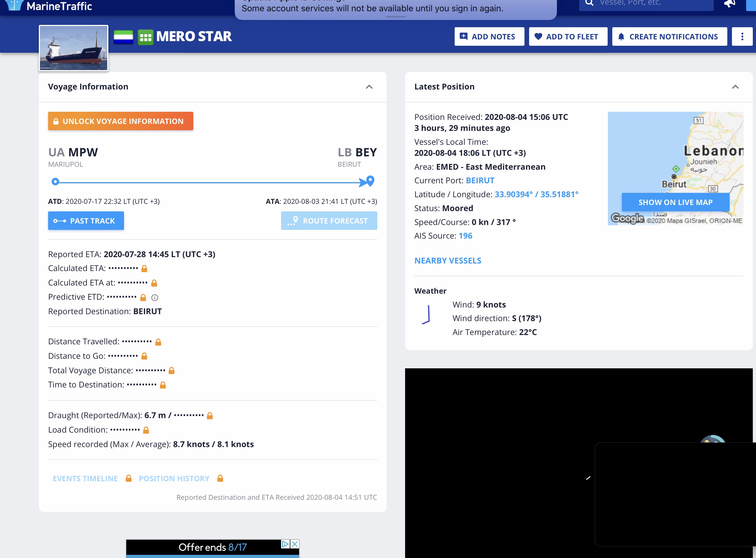Click the search magnifier icon

(589, 3)
